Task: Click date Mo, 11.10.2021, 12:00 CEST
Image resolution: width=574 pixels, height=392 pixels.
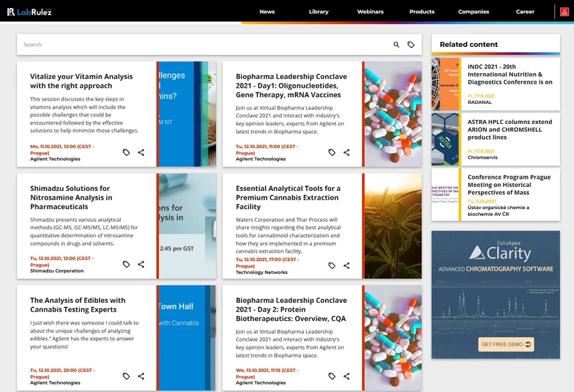Action: pos(62,149)
